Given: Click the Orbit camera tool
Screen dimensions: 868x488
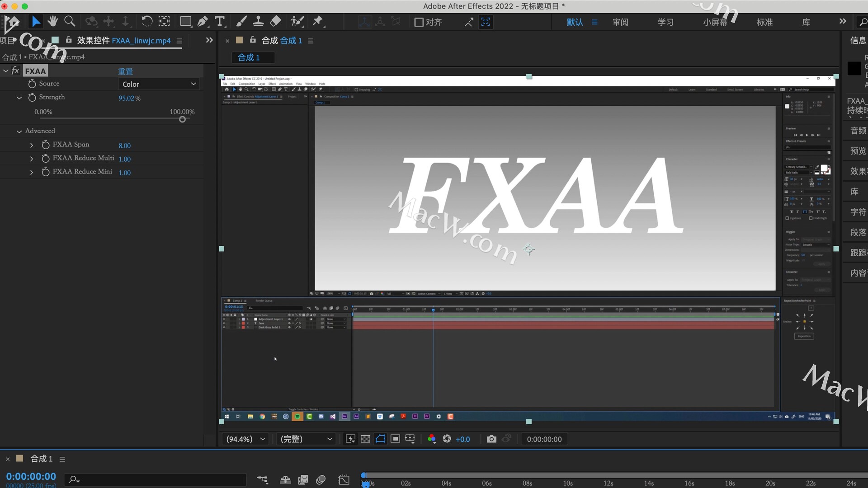Looking at the screenshot, I should [91, 21].
